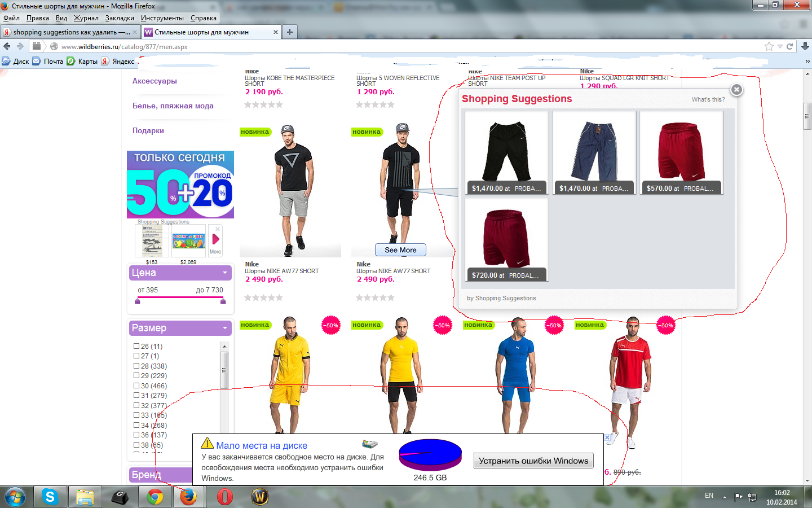Check size 32 (377) checkbox
Image resolution: width=812 pixels, height=508 pixels.
tap(136, 405)
